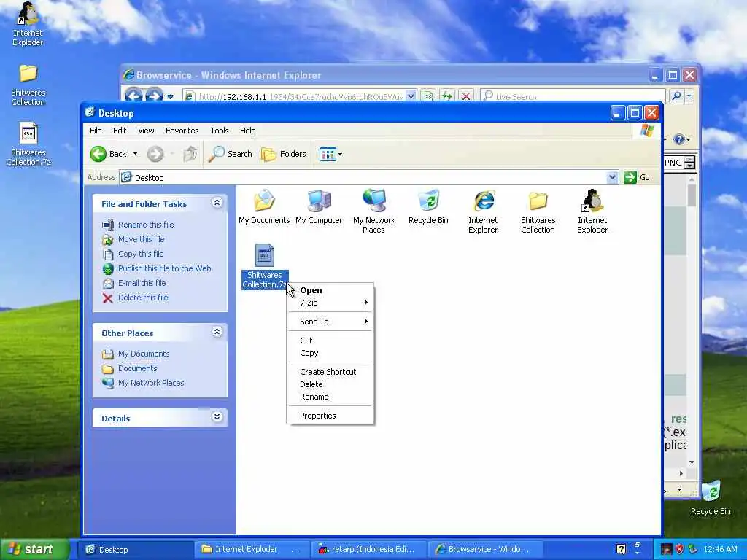Choose Cut in context menu
Viewport: 747px width, 560px height.
click(x=330, y=341)
